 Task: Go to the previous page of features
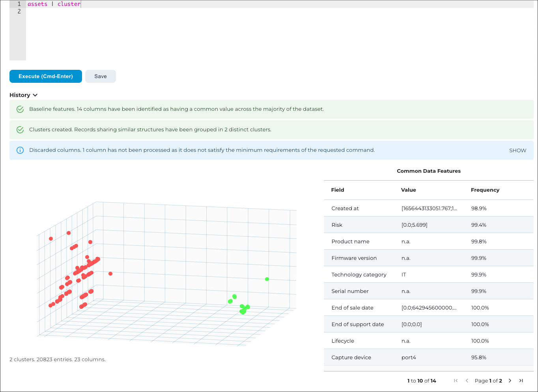[x=467, y=381]
